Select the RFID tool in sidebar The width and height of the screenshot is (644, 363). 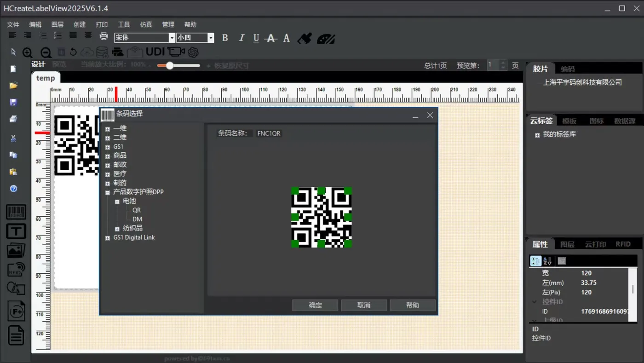click(x=16, y=270)
